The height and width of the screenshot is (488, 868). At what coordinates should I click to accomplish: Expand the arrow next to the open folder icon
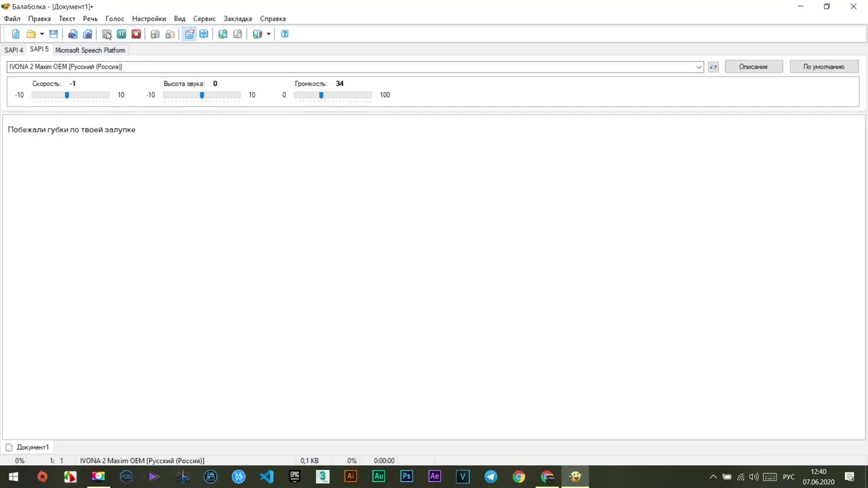coord(41,34)
